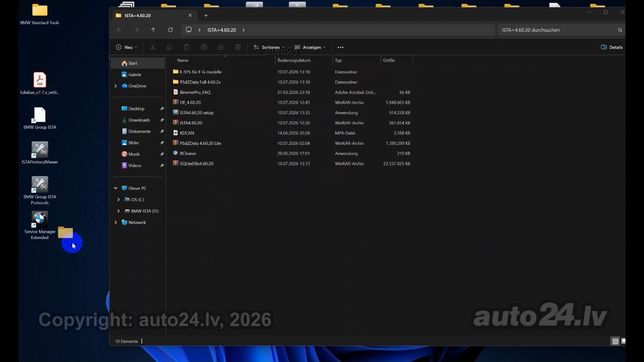The height and width of the screenshot is (362, 644).
Task: Open the Sortieren dropdown
Action: click(x=269, y=47)
